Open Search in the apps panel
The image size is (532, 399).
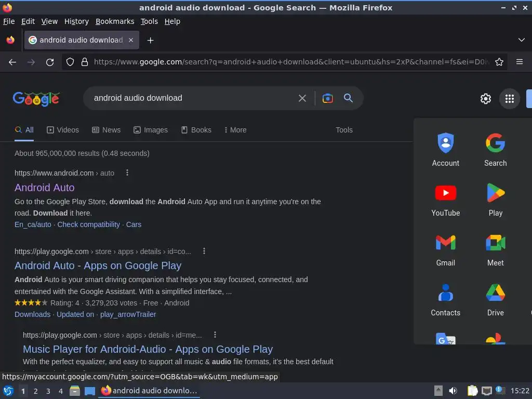(495, 150)
